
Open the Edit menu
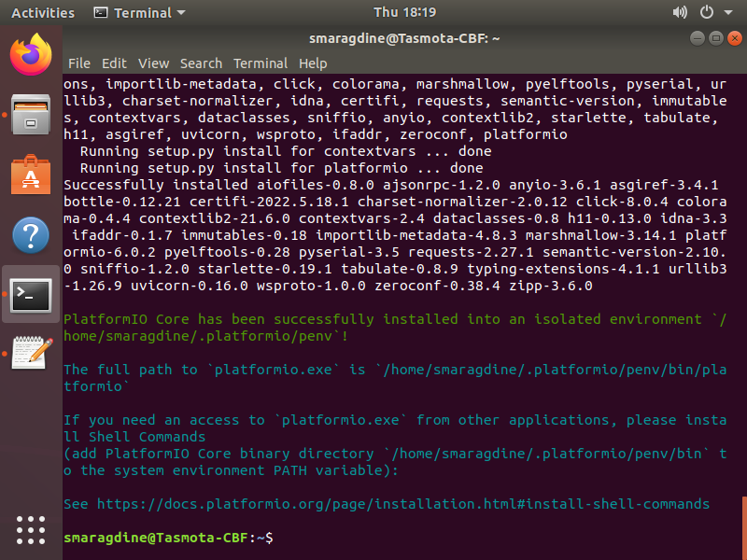pos(114,63)
